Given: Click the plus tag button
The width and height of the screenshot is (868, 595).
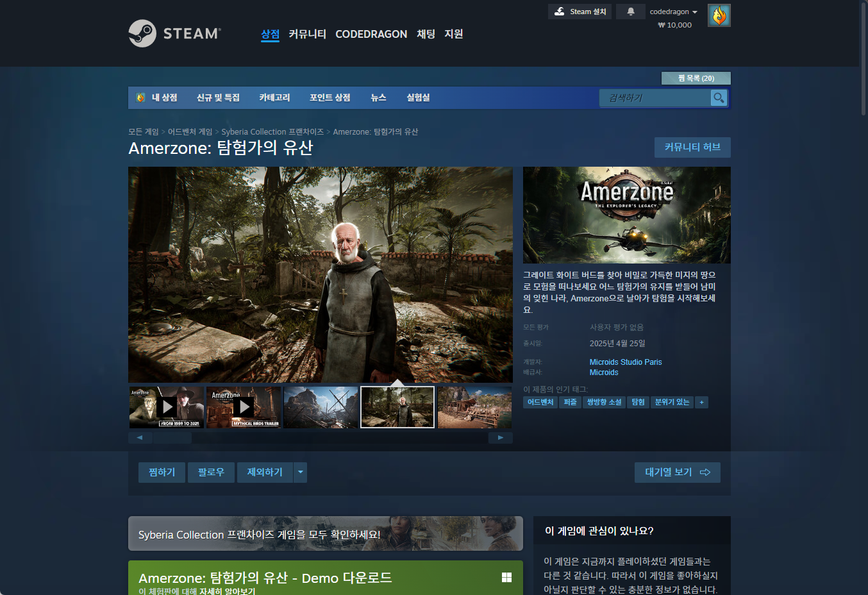Looking at the screenshot, I should pyautogui.click(x=702, y=402).
